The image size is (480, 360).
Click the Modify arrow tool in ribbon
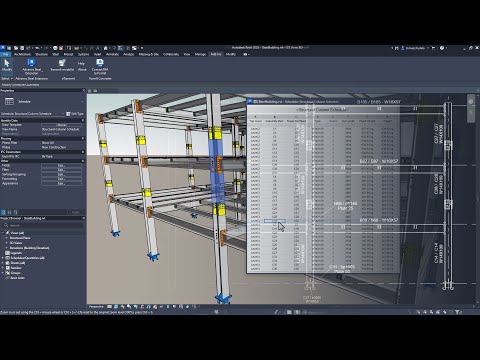(7, 65)
